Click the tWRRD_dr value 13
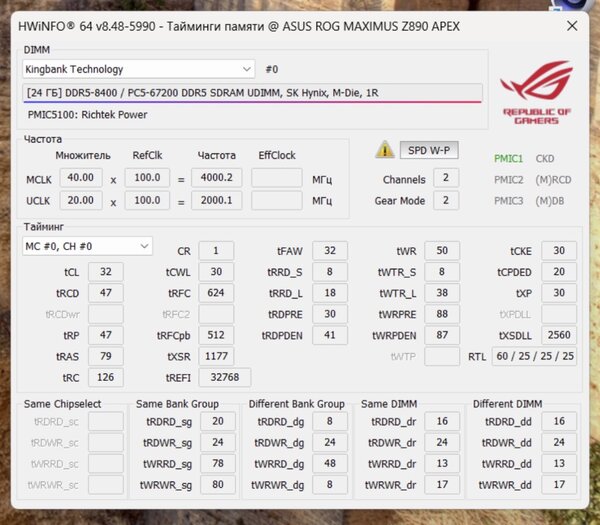600x525 pixels. coord(442,463)
